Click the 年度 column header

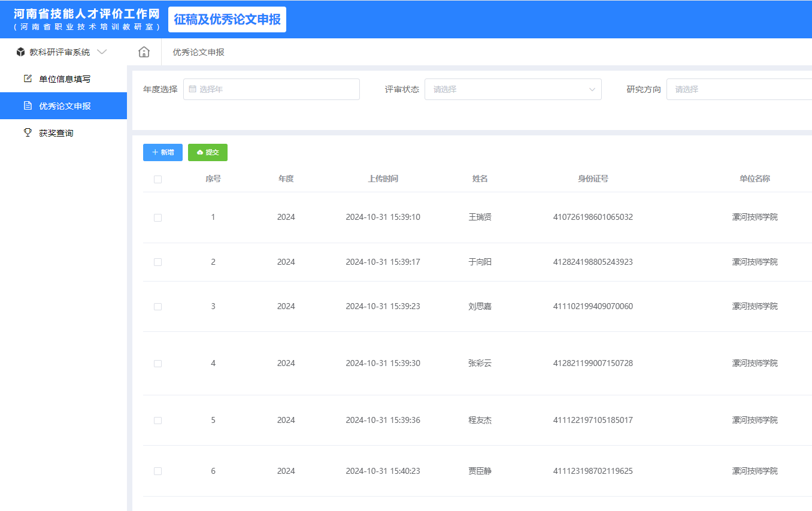286,179
